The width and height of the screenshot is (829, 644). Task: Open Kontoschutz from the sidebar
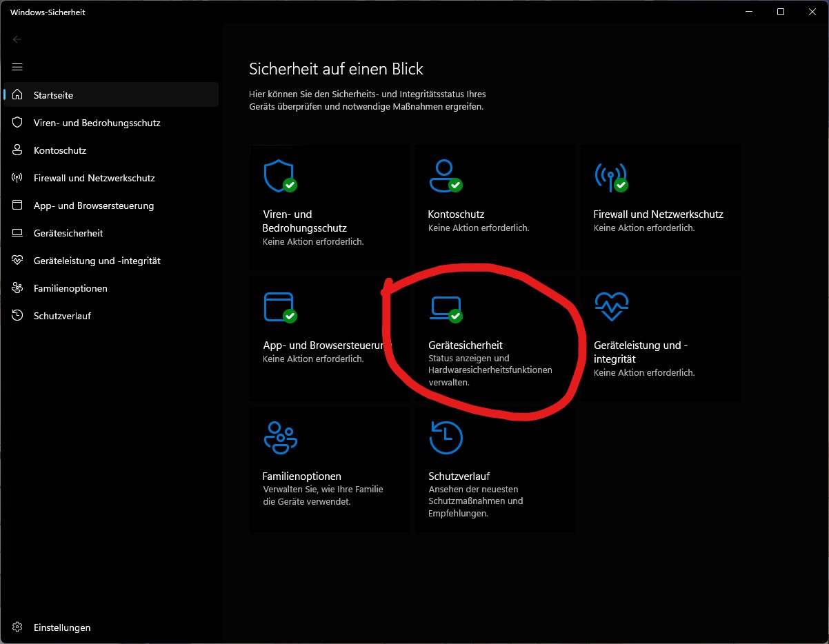click(111, 150)
